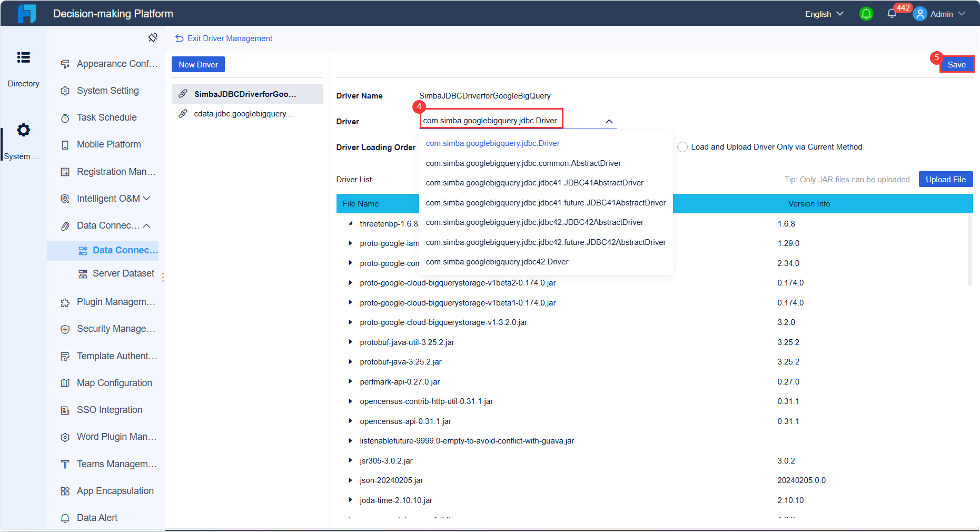
Task: Click the Upload File button
Action: coord(946,179)
